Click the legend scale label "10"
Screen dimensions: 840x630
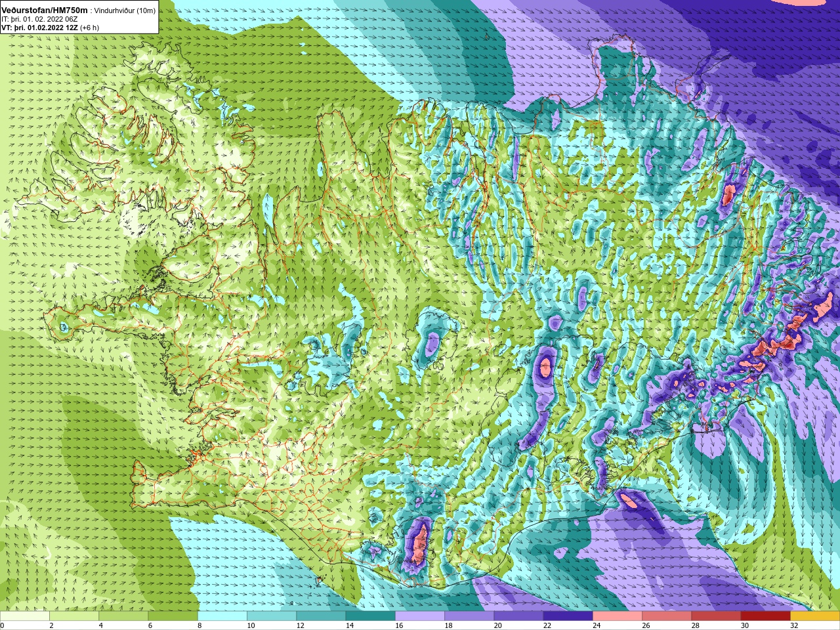click(251, 625)
